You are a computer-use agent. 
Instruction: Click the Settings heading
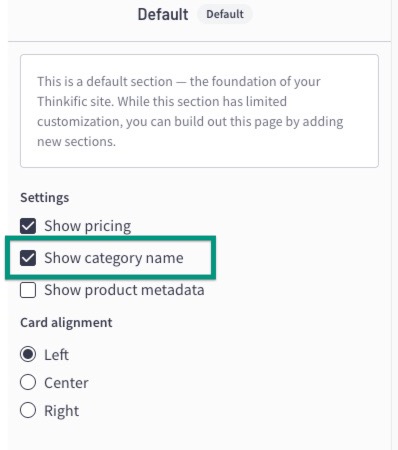coord(45,198)
